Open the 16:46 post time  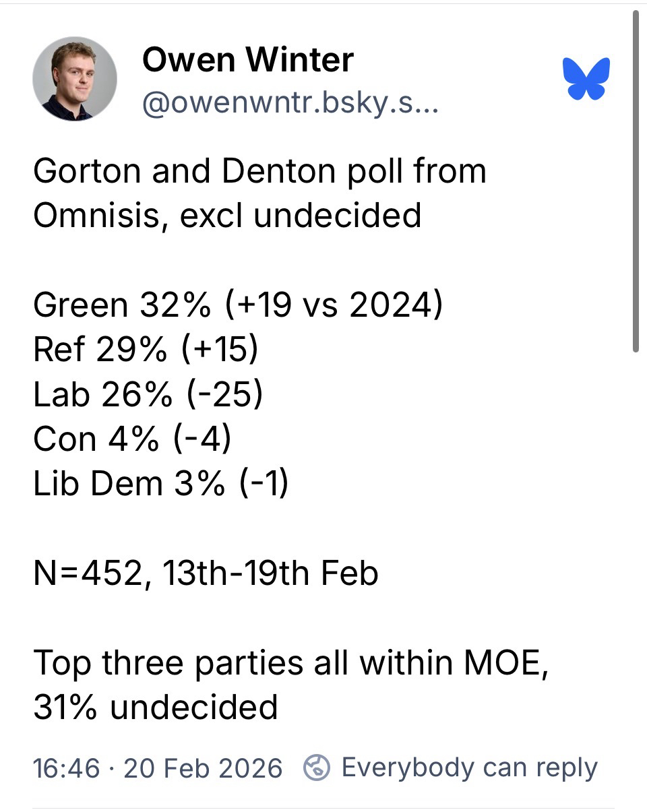tap(66, 768)
